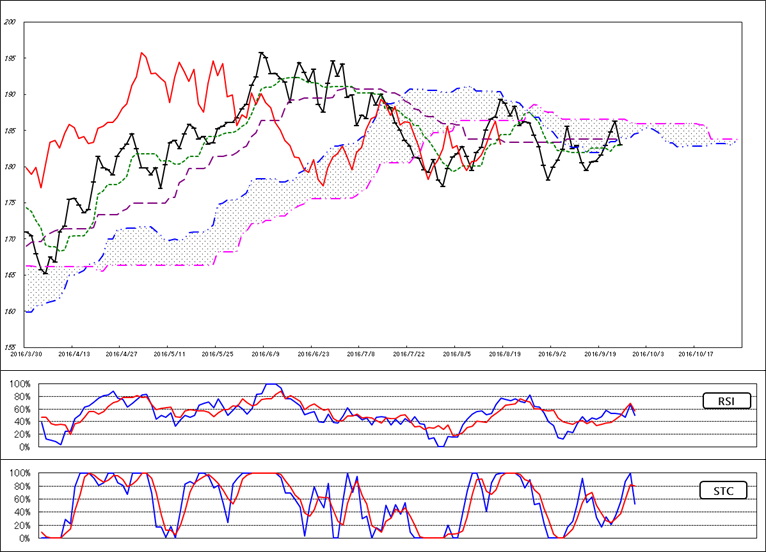The height and width of the screenshot is (552, 766).
Task: Select the 2016/3/30 date label on x-axis
Action: (25, 353)
